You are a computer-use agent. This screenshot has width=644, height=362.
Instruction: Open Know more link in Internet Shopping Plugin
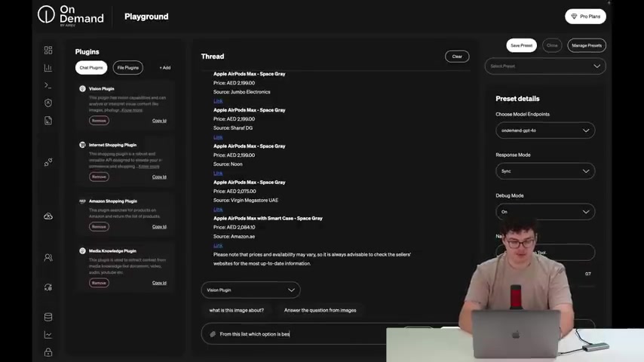click(149, 167)
